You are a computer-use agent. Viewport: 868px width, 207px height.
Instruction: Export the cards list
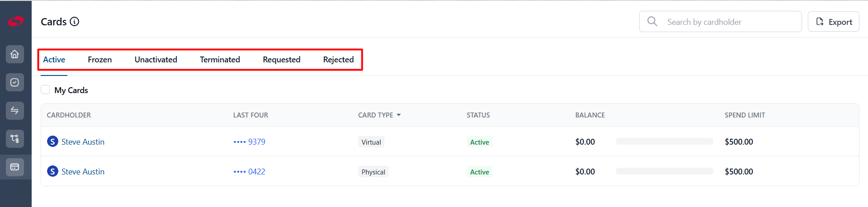pos(833,22)
